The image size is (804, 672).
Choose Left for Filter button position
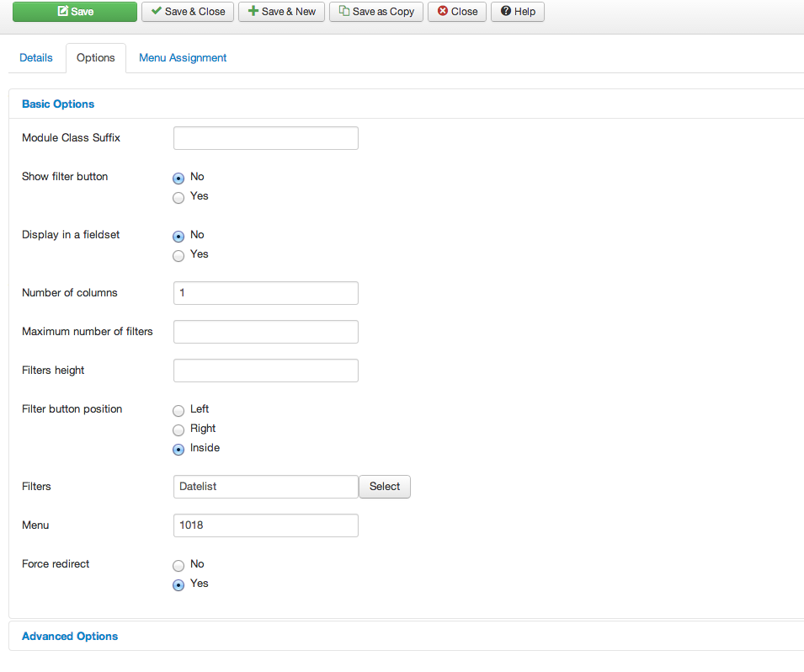coord(178,411)
